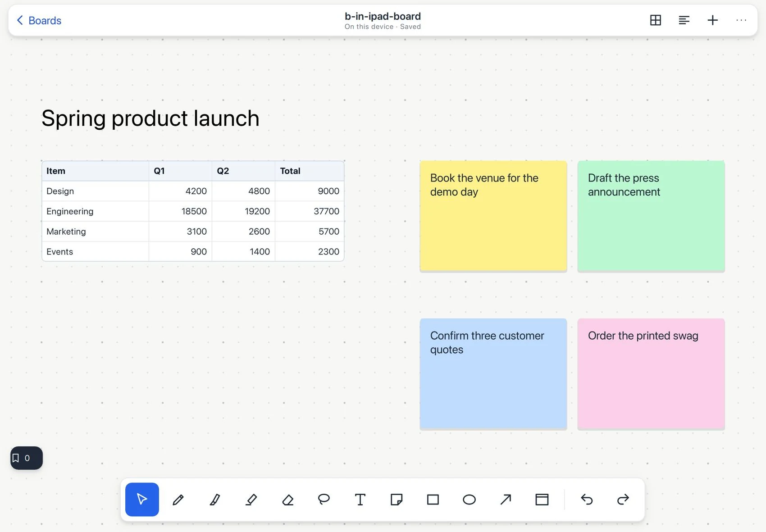Activate the eraser tool
The image size is (766, 532).
[x=287, y=499]
